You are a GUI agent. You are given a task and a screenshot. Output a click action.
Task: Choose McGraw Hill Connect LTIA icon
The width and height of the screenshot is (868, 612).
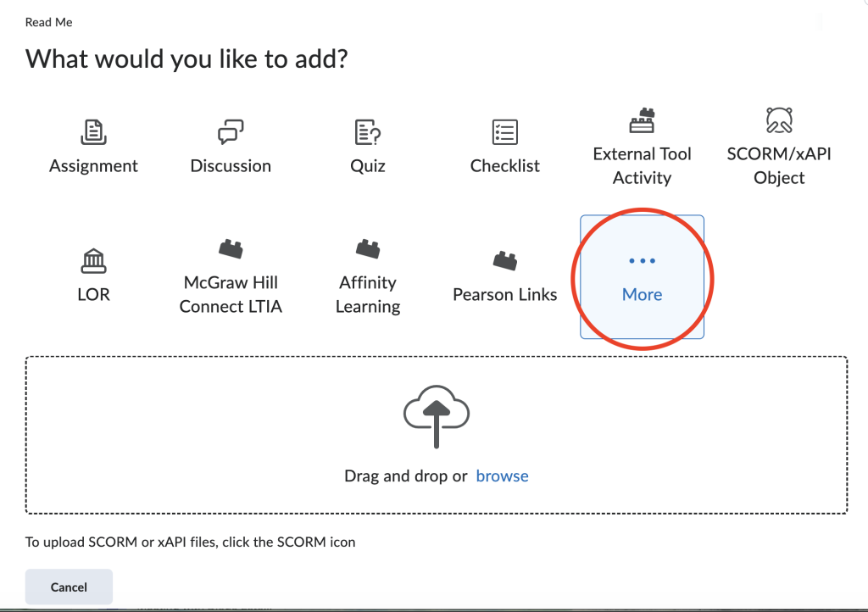click(231, 249)
